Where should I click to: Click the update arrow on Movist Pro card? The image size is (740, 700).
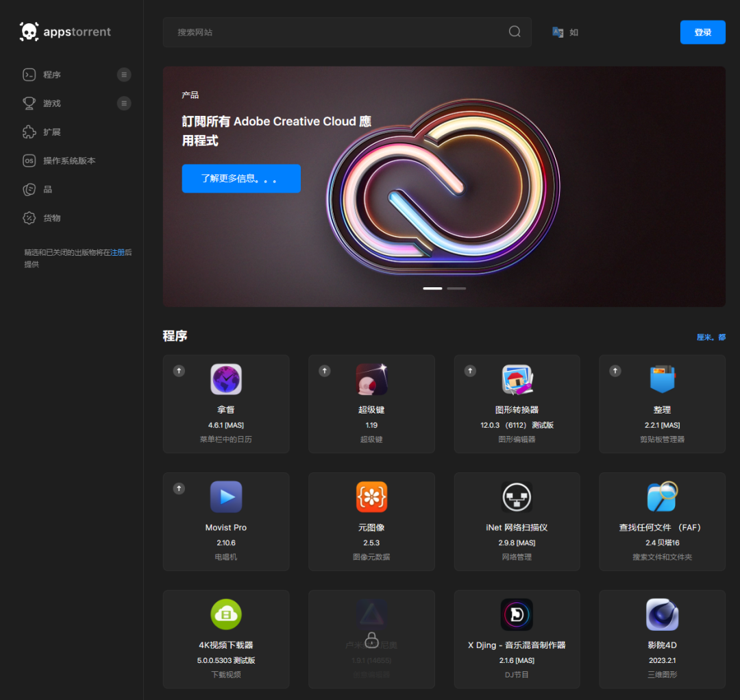pyautogui.click(x=179, y=488)
